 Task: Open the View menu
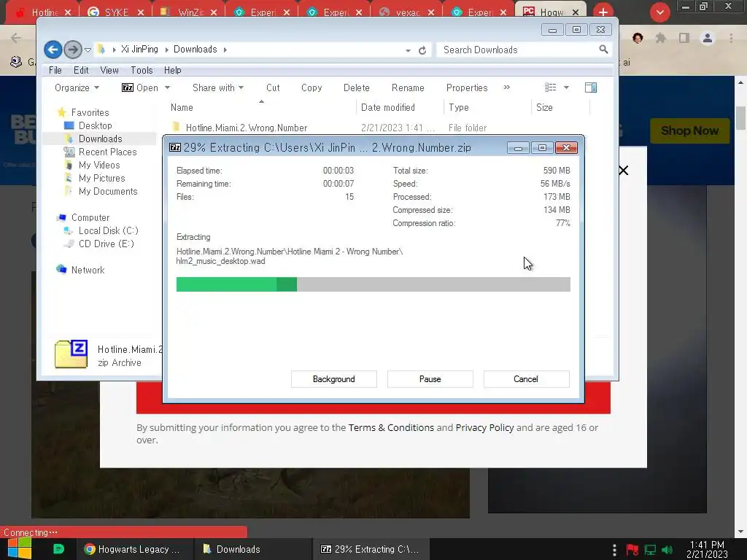(109, 71)
